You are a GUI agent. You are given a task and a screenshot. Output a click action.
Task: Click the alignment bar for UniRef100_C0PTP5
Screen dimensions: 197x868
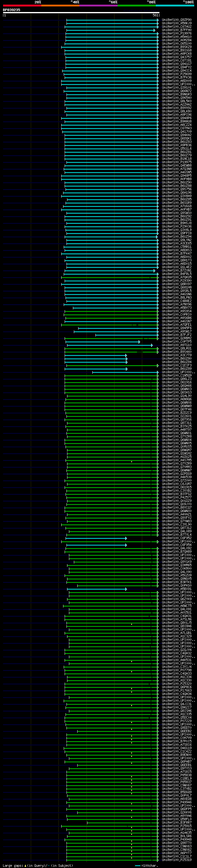pyautogui.click(x=103, y=342)
